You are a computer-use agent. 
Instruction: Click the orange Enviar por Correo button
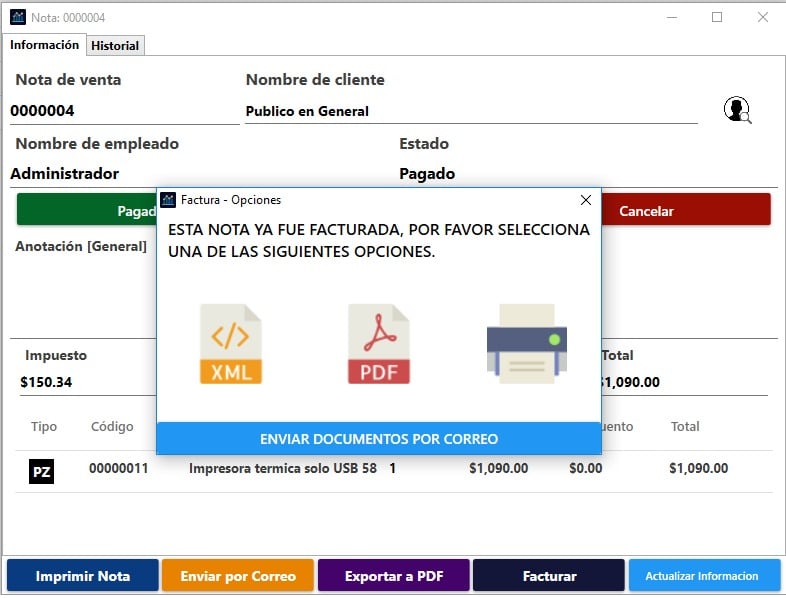tap(238, 576)
